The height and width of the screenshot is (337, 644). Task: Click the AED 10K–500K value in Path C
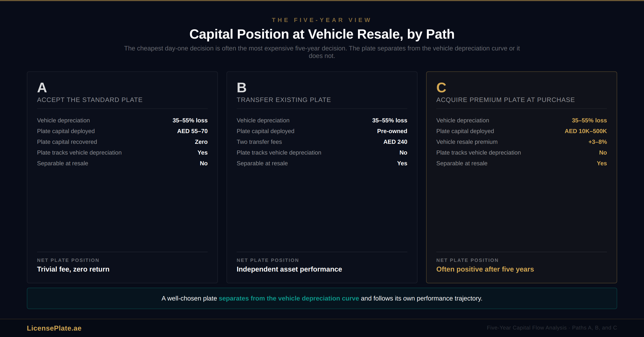pyautogui.click(x=586, y=131)
